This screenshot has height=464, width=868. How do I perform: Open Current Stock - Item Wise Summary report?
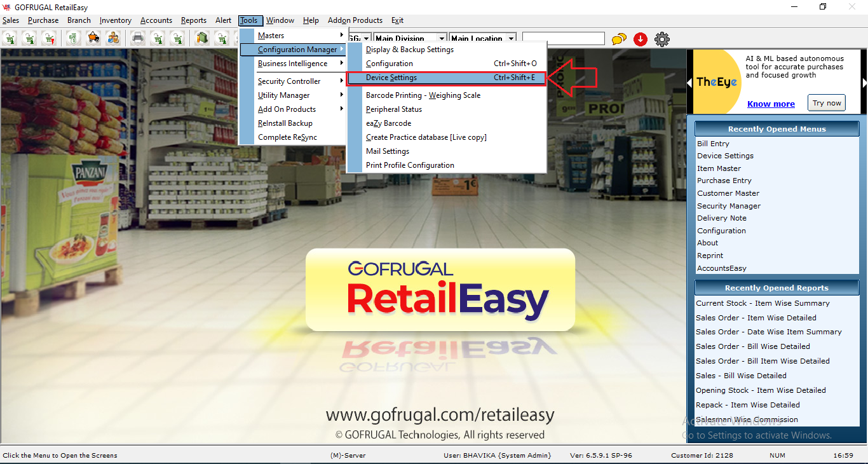[x=763, y=303]
